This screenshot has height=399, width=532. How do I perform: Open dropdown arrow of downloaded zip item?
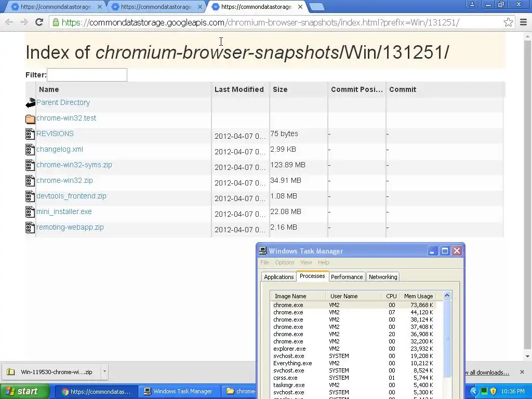point(104,371)
